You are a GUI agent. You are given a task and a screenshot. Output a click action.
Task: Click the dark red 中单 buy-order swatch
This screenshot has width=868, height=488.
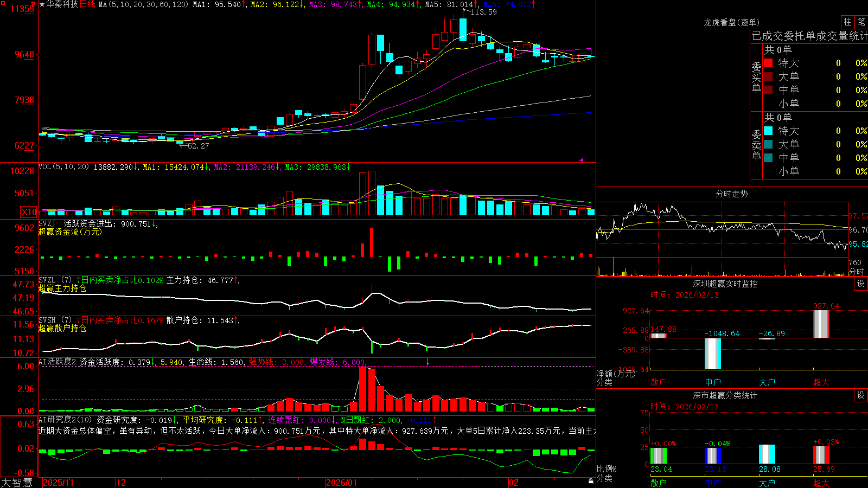pyautogui.click(x=768, y=90)
